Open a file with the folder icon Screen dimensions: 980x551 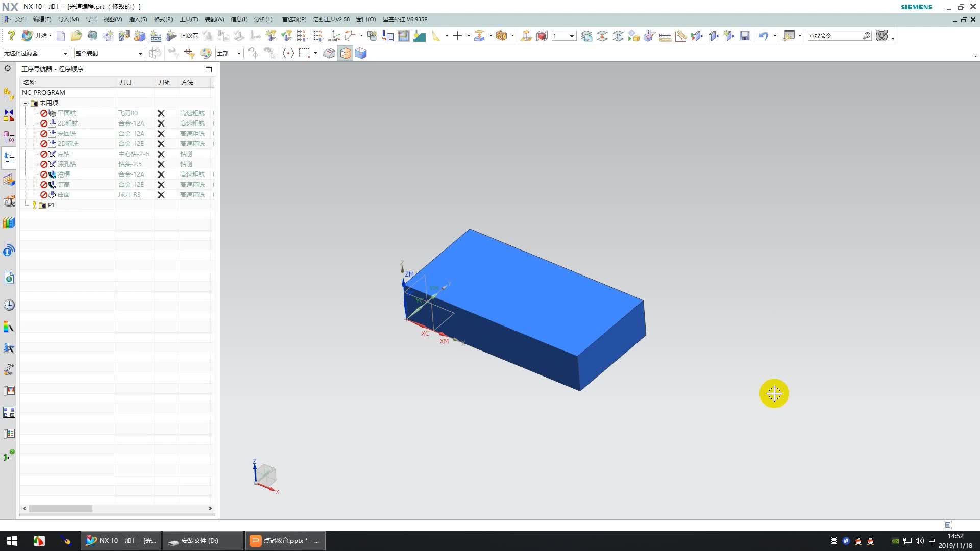(x=76, y=36)
